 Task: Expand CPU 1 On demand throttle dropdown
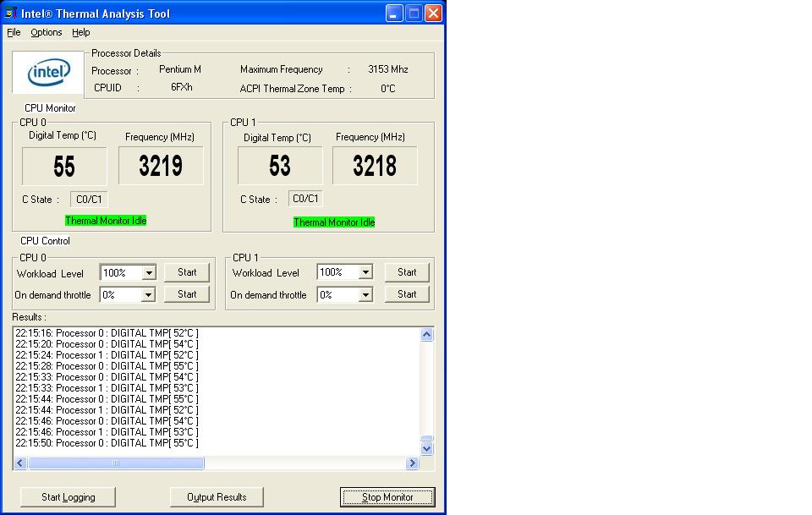point(365,294)
